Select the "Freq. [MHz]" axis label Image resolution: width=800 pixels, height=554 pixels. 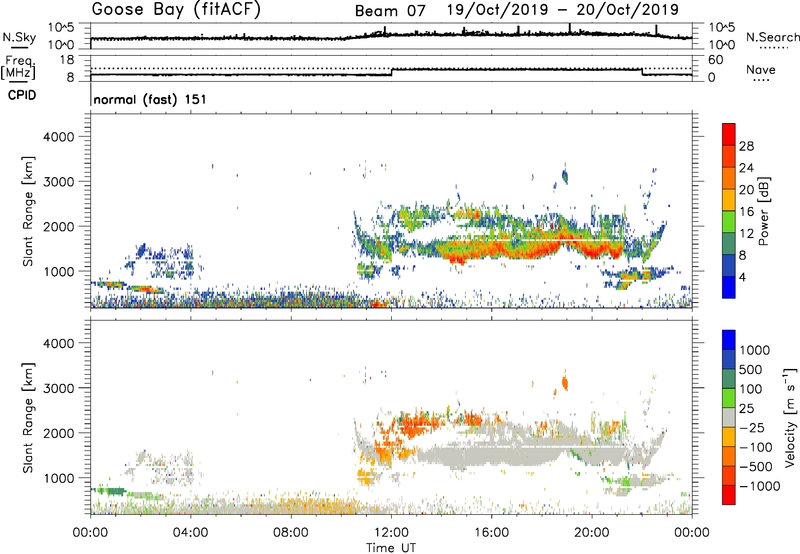19,67
